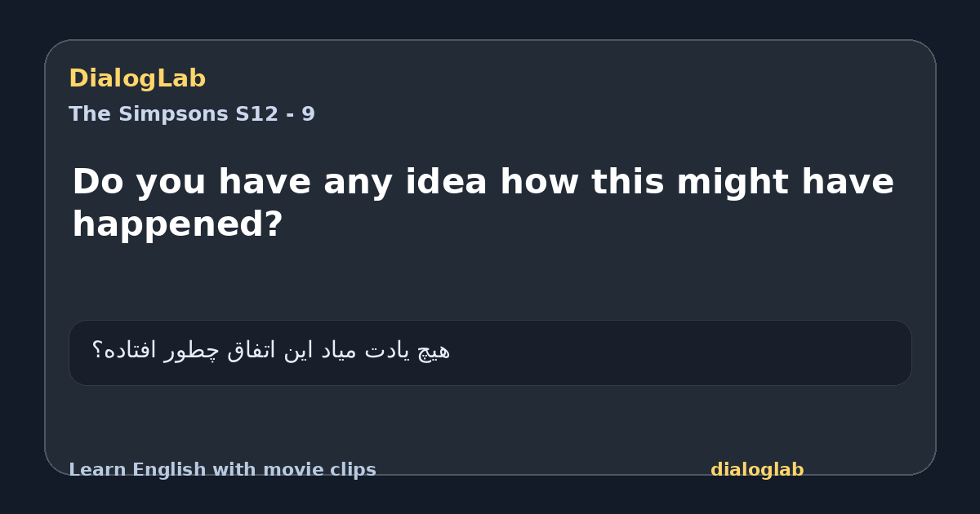Click 'movie clips' in the bottom tagline
Viewport: 980px width, 514px height.
point(320,470)
